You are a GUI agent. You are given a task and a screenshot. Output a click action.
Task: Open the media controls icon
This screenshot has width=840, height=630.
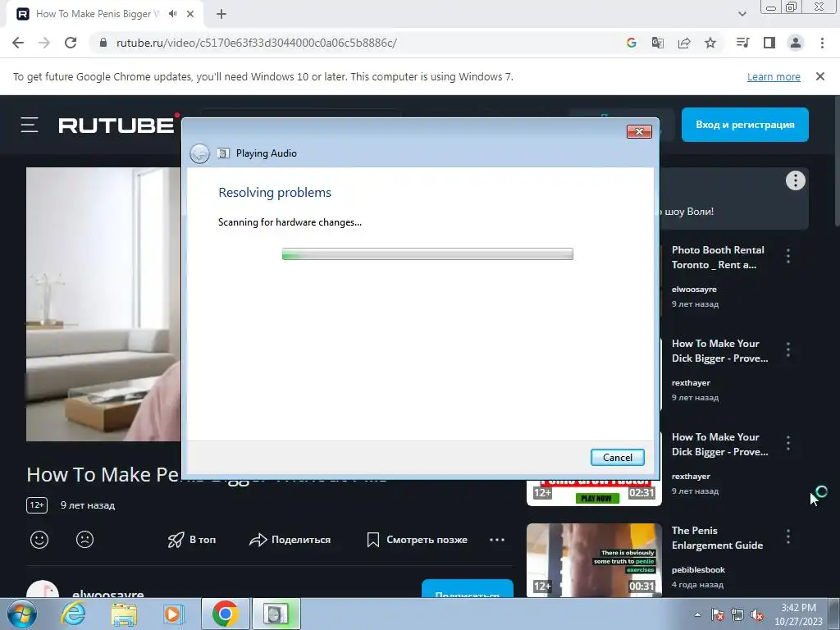[742, 43]
